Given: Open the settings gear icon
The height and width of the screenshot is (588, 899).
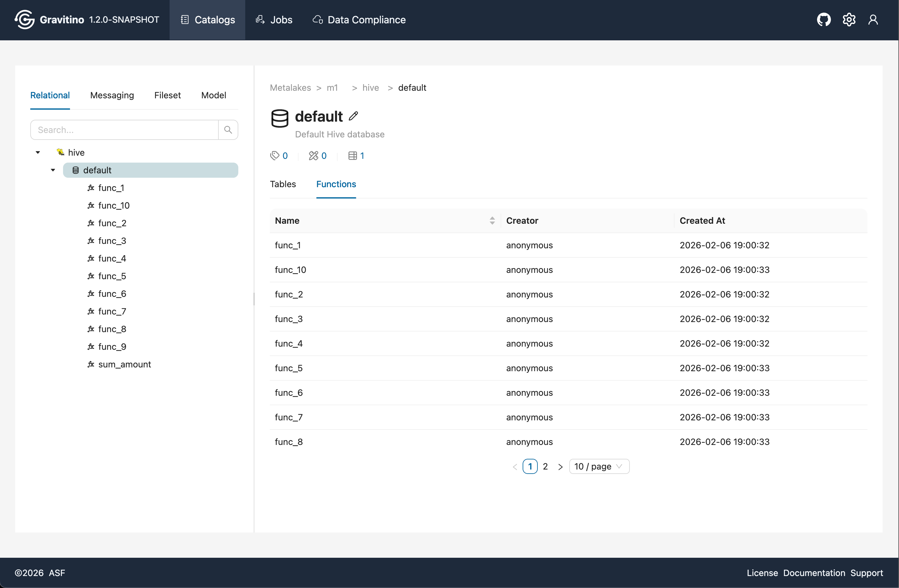Looking at the screenshot, I should tap(849, 20).
